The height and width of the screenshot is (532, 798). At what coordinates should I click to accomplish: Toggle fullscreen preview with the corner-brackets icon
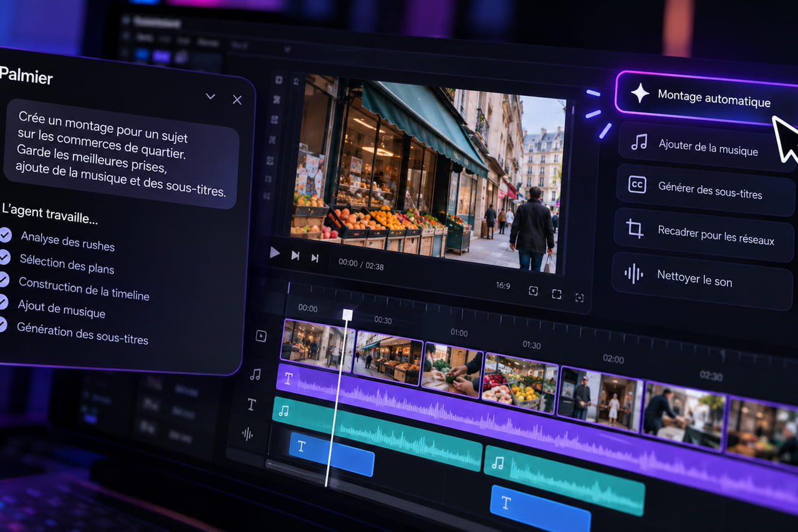click(556, 294)
